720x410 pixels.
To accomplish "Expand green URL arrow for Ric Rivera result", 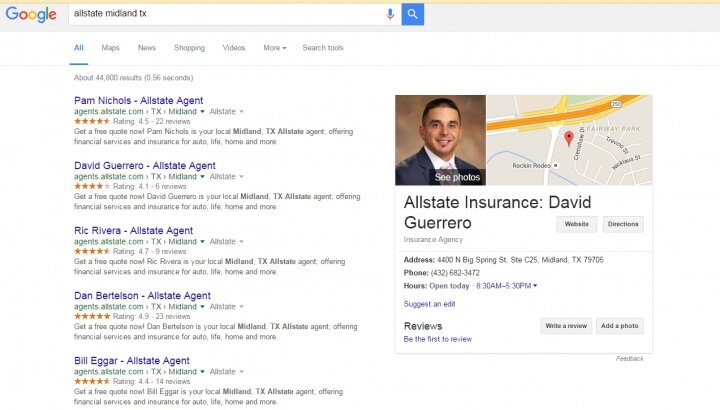I will tap(202, 242).
